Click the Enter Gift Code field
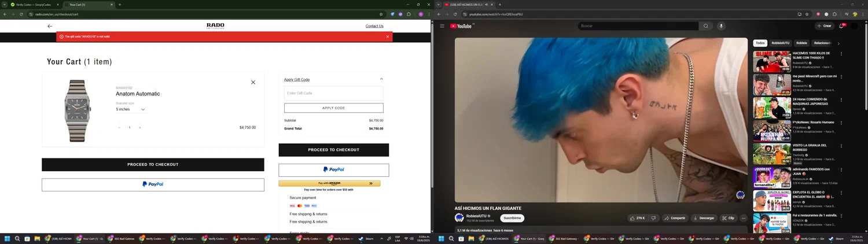Image resolution: width=868 pixels, height=244 pixels. point(333,93)
